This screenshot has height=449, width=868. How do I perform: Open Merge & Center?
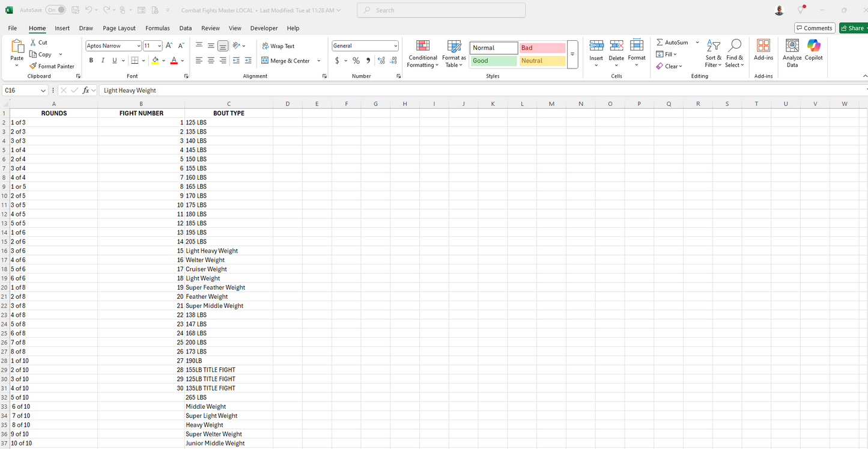290,61
